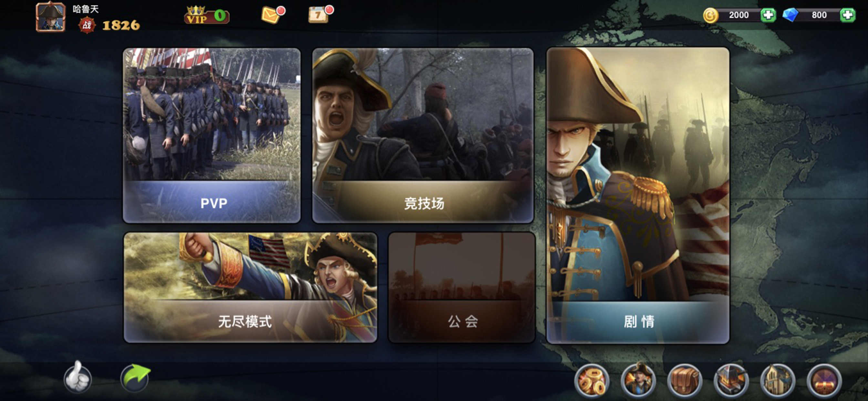Open the church building icon
Screen dimensions: 868x401
tap(778, 381)
